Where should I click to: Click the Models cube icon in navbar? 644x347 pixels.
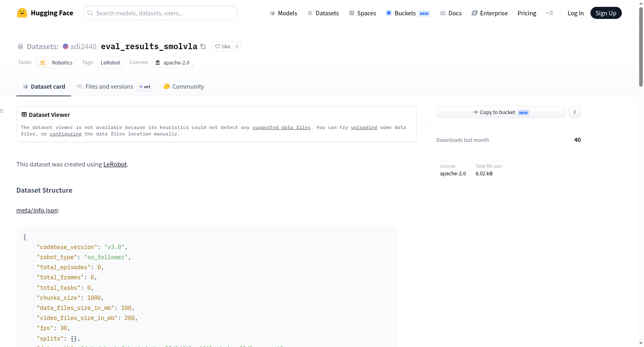(x=272, y=13)
